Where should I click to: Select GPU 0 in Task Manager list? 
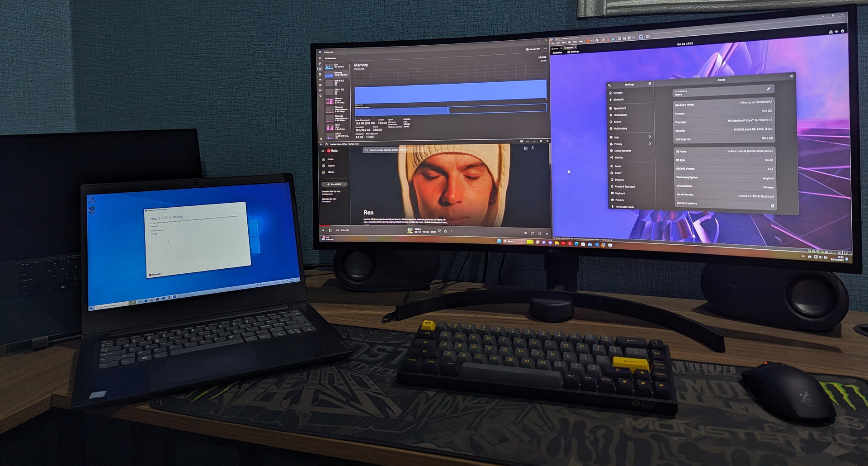337,136
